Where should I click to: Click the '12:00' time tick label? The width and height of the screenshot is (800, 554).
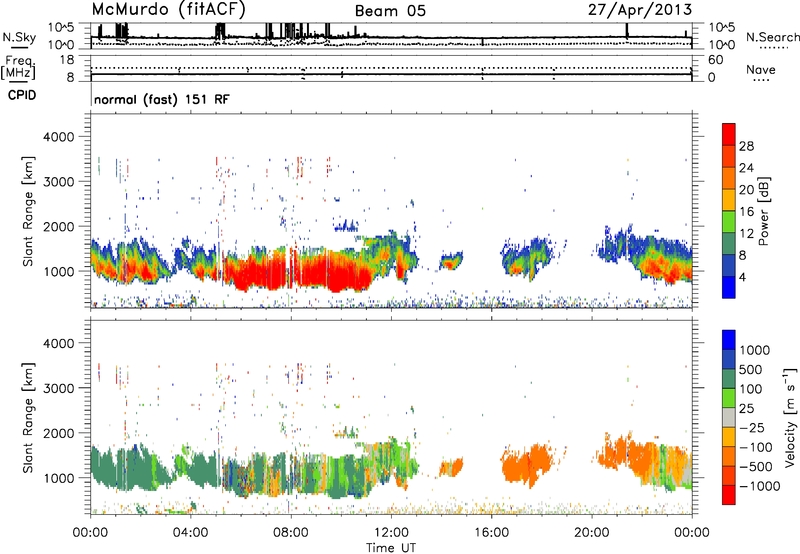coord(391,533)
